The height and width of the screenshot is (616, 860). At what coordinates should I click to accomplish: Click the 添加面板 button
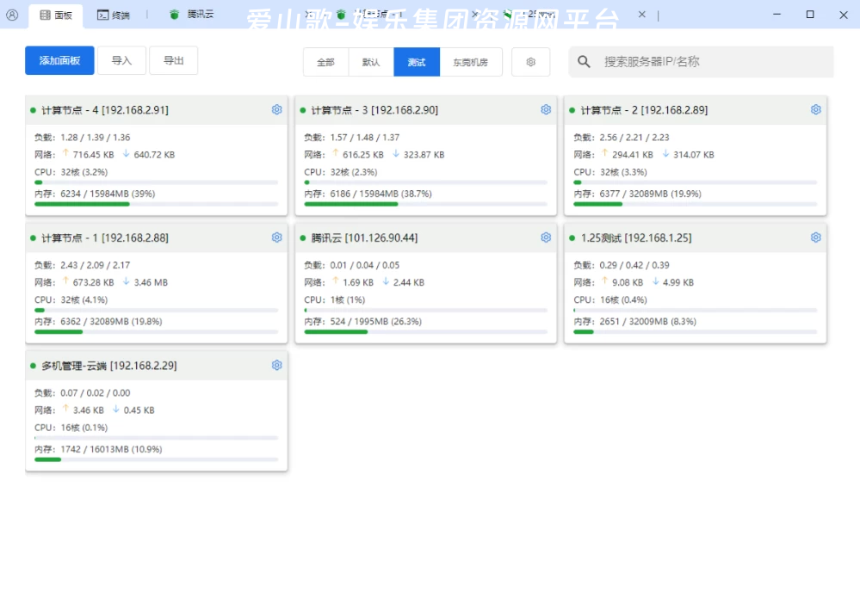tap(59, 60)
